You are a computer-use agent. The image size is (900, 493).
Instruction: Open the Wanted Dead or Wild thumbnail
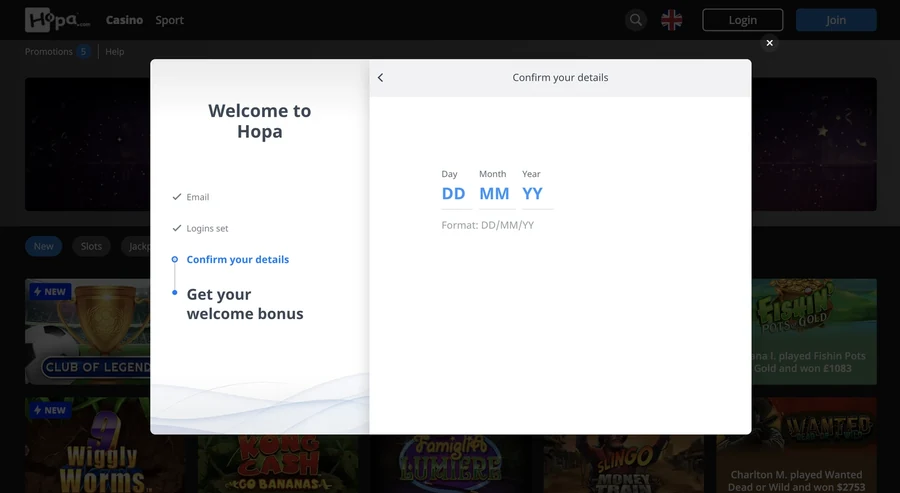coord(797,445)
